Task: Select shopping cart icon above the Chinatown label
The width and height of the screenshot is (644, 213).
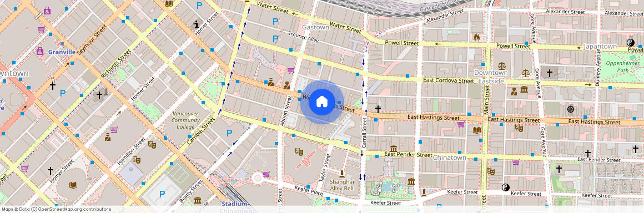Action: coord(461,124)
